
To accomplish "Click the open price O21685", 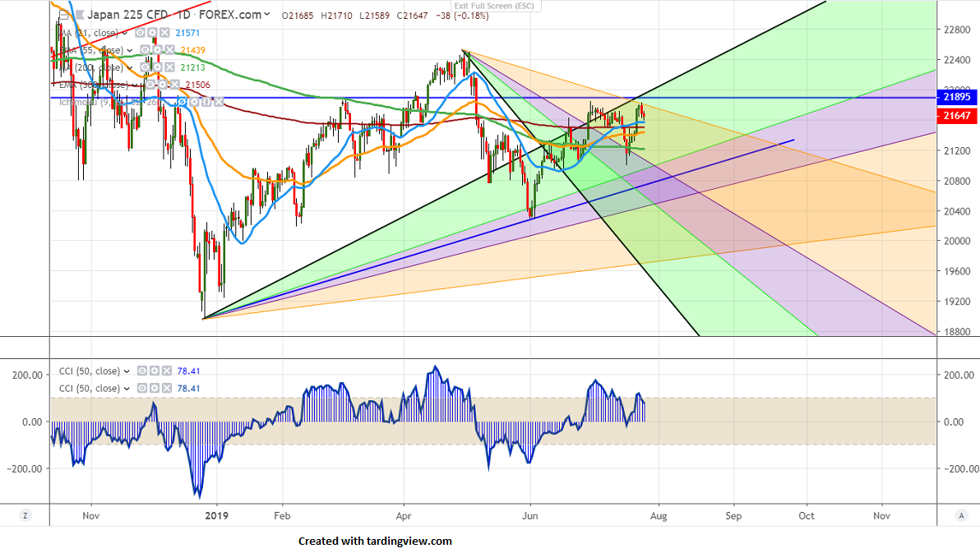I will (x=298, y=16).
